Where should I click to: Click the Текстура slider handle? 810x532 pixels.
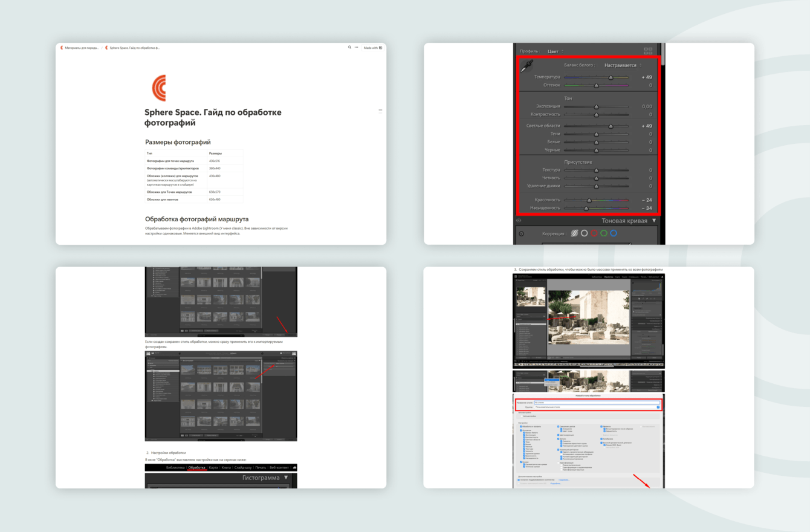coord(596,170)
